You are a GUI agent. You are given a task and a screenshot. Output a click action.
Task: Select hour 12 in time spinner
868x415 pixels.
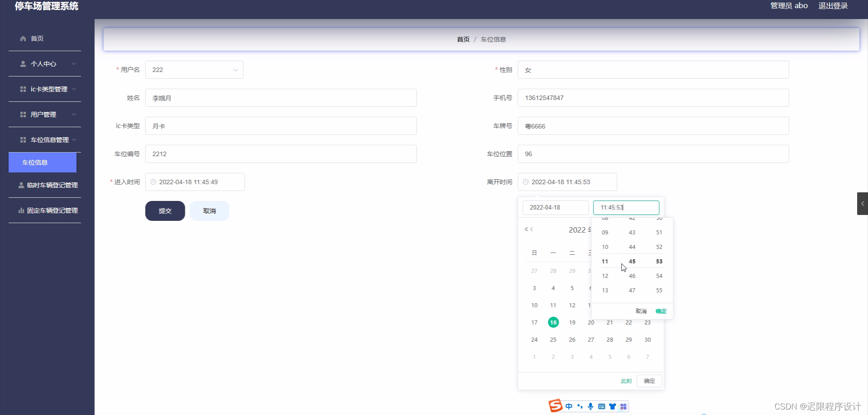605,276
